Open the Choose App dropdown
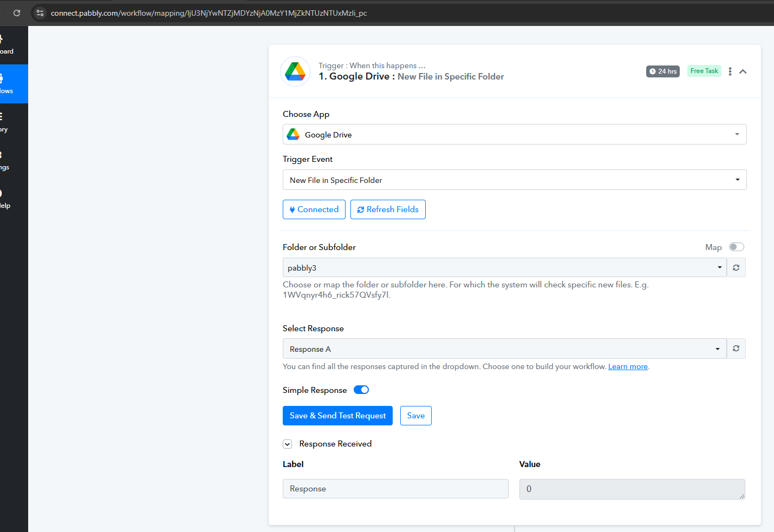The height and width of the screenshot is (532, 774). pyautogui.click(x=515, y=134)
